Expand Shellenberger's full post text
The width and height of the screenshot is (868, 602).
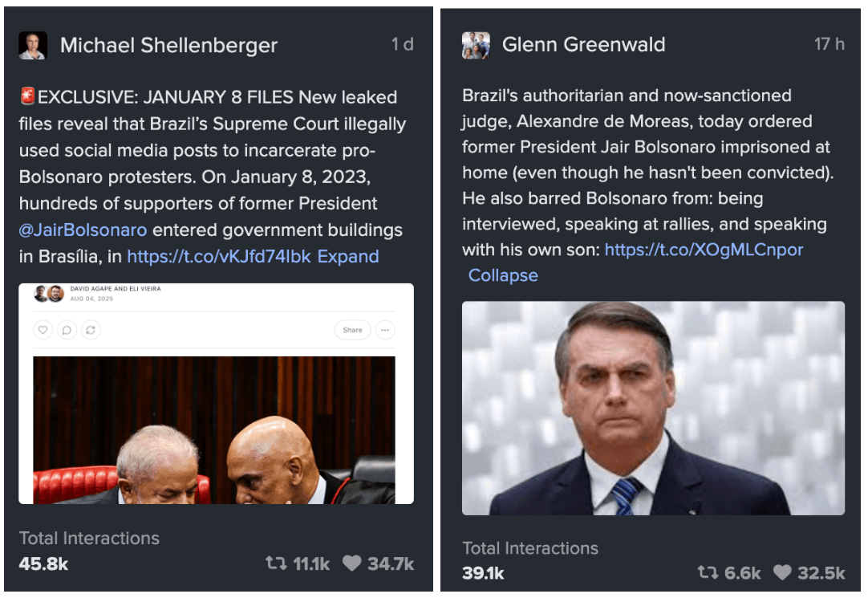coord(348,256)
